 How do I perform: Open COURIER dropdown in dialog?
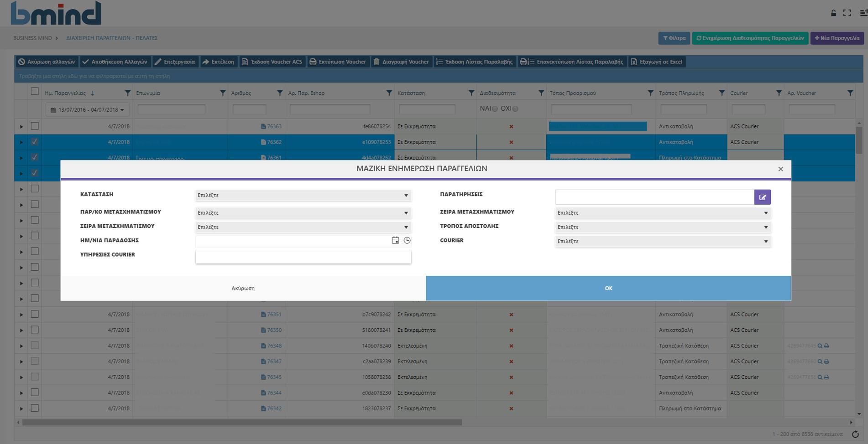click(663, 241)
